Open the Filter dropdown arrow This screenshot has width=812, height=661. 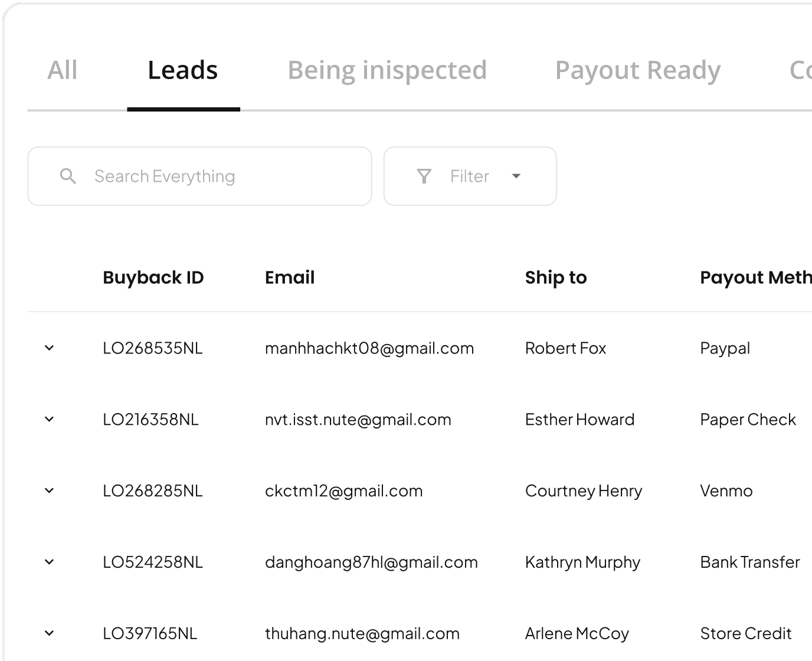516,176
